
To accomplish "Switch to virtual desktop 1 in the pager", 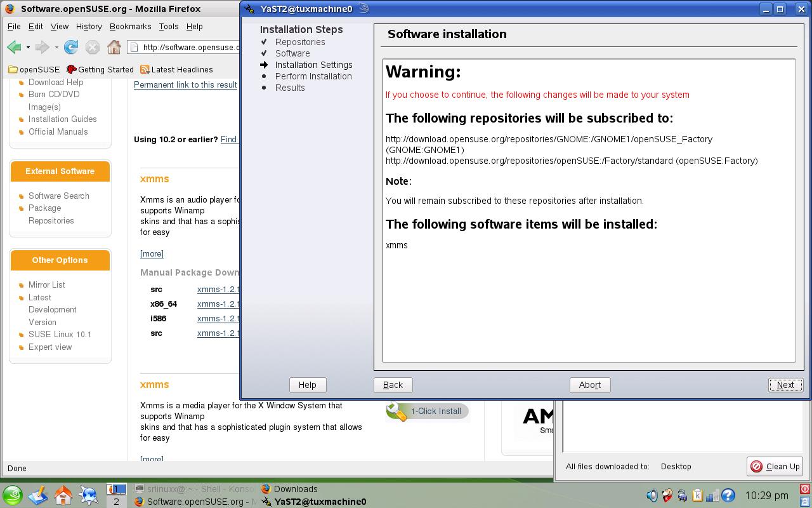I will click(x=116, y=489).
